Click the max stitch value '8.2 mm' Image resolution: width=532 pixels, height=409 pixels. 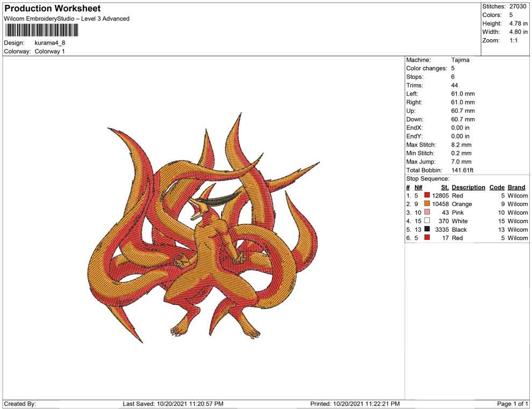[461, 145]
